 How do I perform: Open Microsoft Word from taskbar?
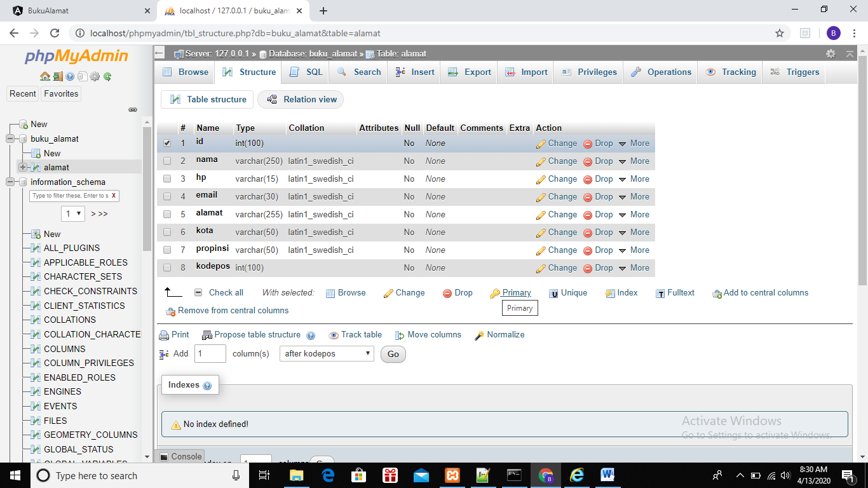[607, 475]
